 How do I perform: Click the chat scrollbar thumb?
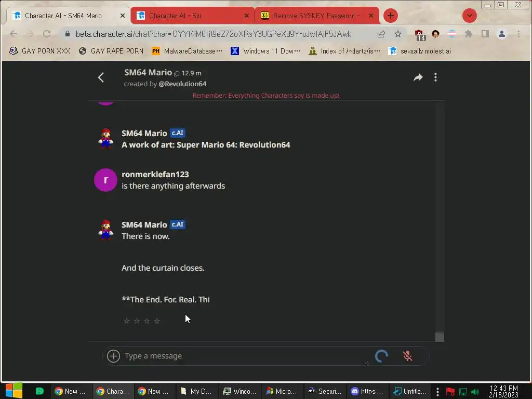pos(440,337)
